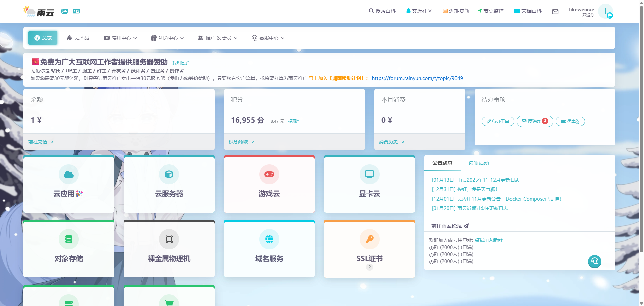This screenshot has height=306, width=644.
Task: Click the background image switcher icon
Action: [x=65, y=11]
